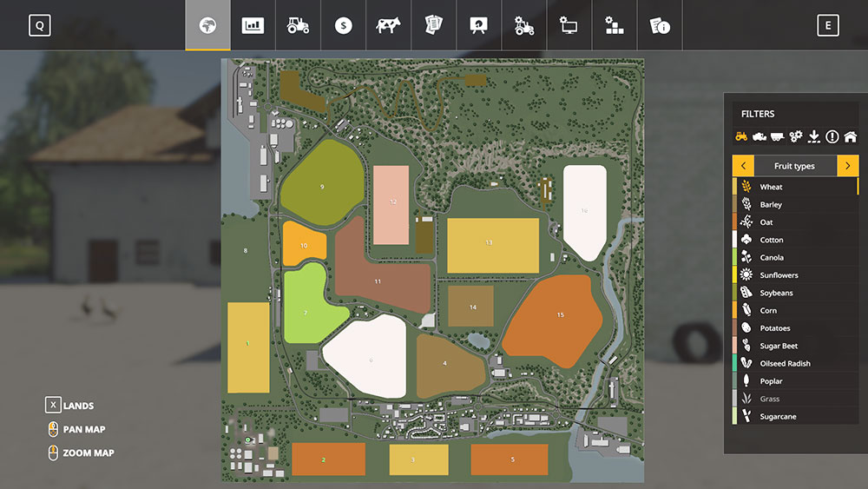The image size is (868, 489).
Task: Click field 10 orange corn area
Action: coord(303,244)
